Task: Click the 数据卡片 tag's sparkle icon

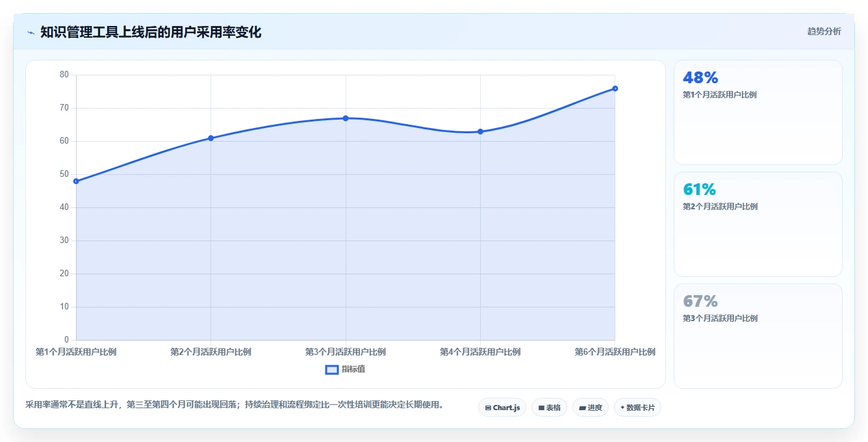Action: 622,408
